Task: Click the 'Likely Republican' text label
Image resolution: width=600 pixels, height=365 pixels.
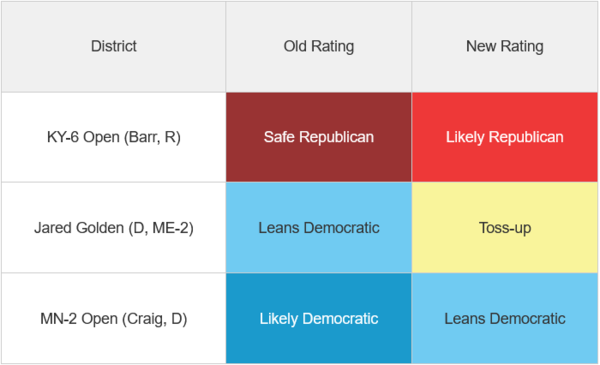Action: (505, 137)
